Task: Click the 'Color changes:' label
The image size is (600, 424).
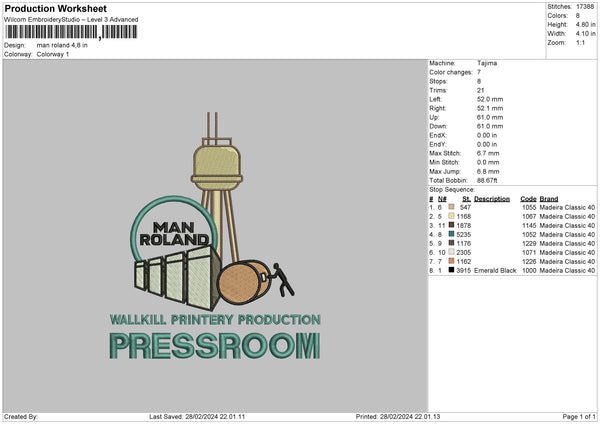Action: tap(451, 72)
